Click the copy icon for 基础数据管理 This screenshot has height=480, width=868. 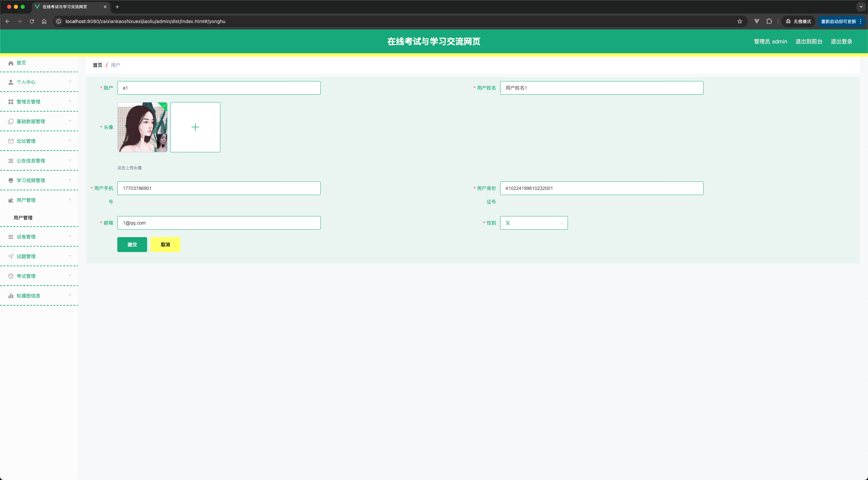coord(11,121)
